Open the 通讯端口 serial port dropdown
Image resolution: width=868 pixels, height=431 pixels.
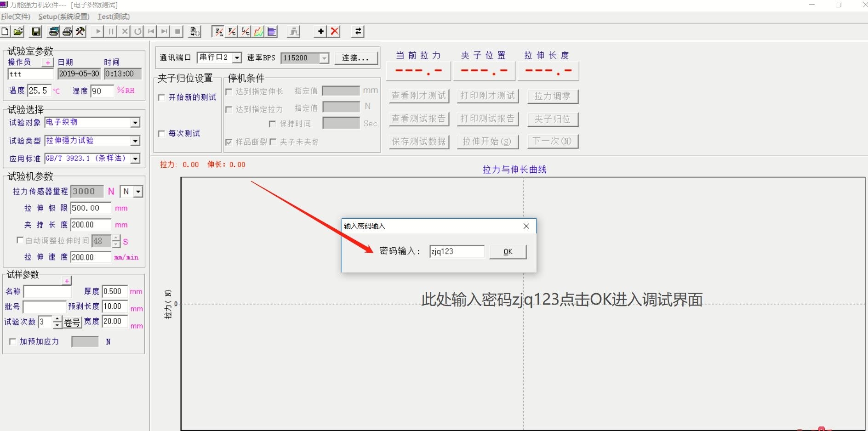click(x=237, y=58)
